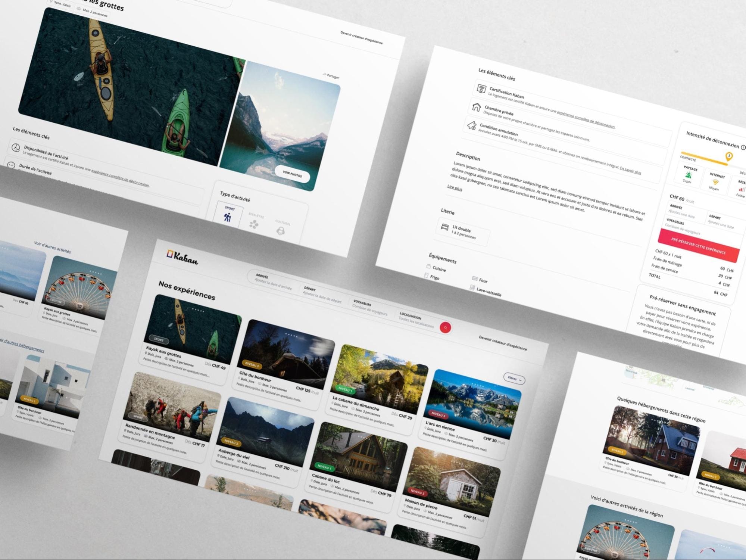
Task: Click the Condition annulation icon
Action: (x=472, y=125)
